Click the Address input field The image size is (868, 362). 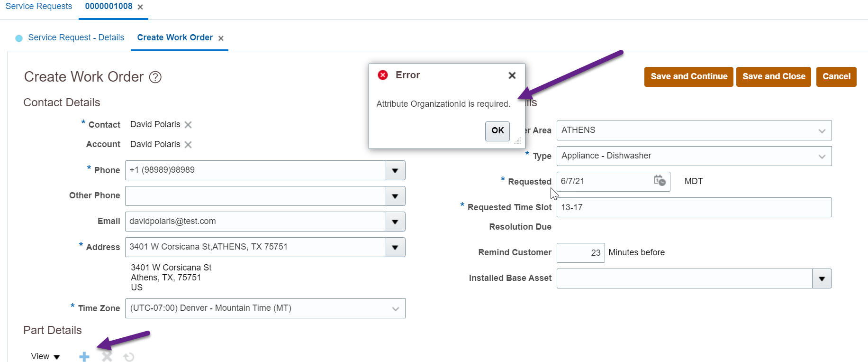[255, 247]
